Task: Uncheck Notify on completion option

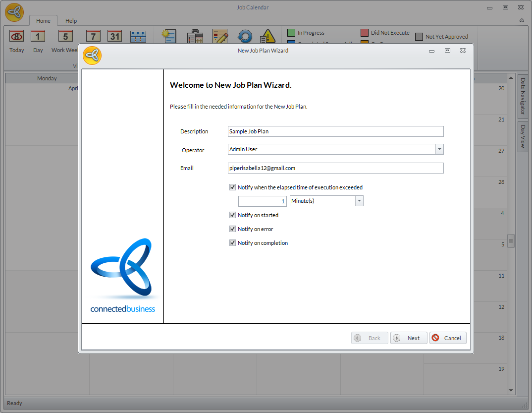Action: coord(232,243)
